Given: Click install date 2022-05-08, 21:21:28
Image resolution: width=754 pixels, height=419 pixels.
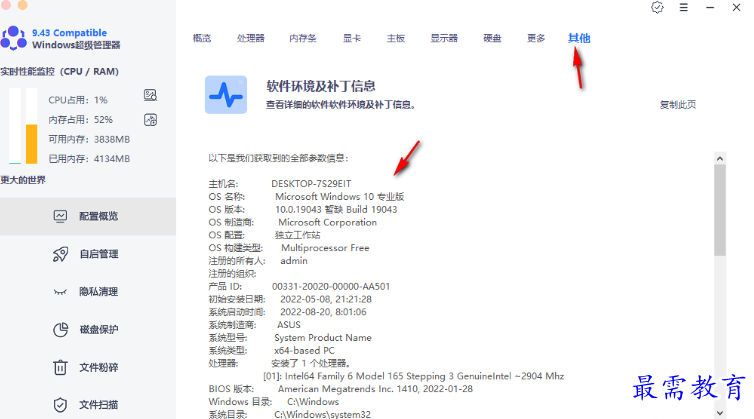Looking at the screenshot, I should click(326, 299).
